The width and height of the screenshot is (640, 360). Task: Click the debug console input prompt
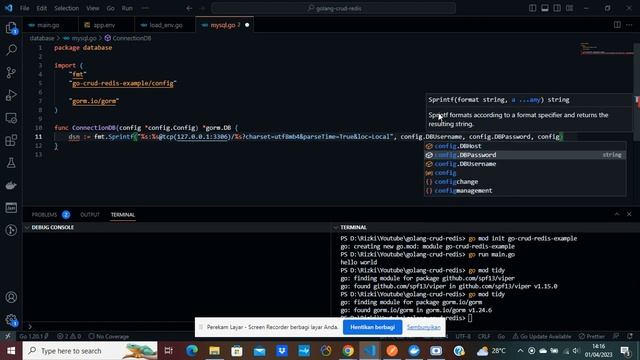(x=177, y=326)
